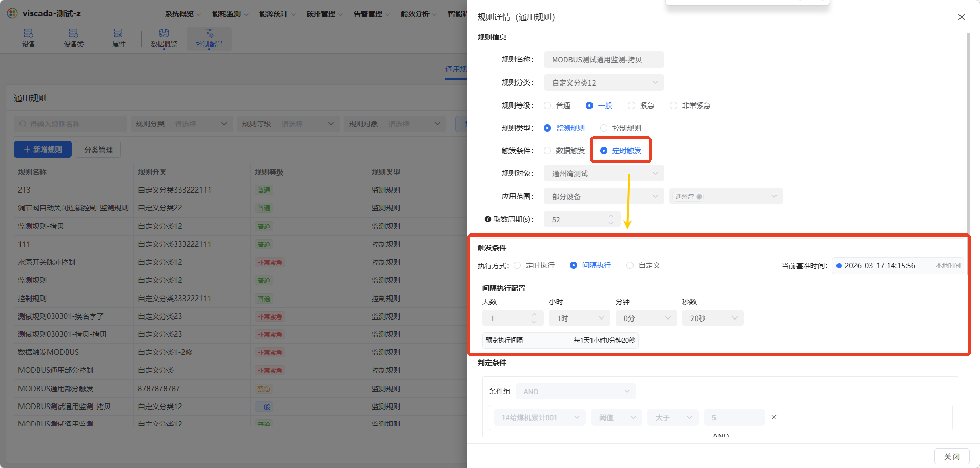980x468 pixels.
Task: Remove the 通州湾 tag with its x icon
Action: 699,197
